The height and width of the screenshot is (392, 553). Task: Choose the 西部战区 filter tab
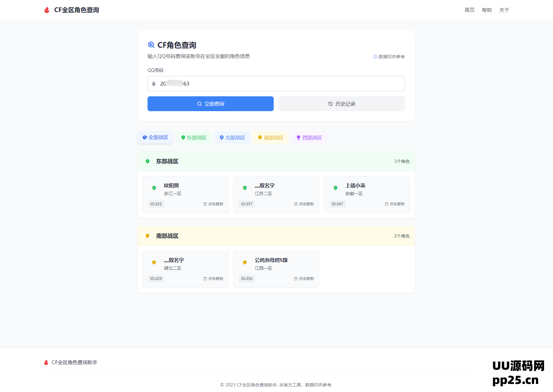309,137
